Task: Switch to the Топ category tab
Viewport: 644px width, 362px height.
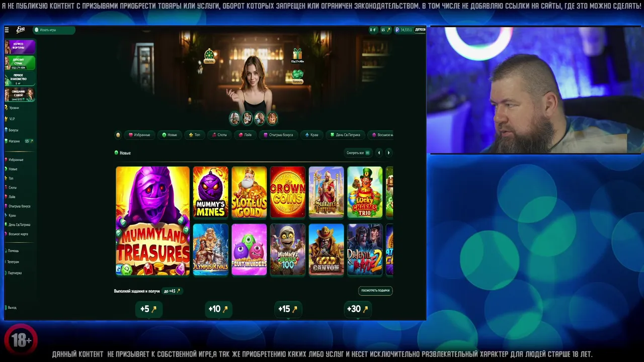Action: tap(194, 135)
